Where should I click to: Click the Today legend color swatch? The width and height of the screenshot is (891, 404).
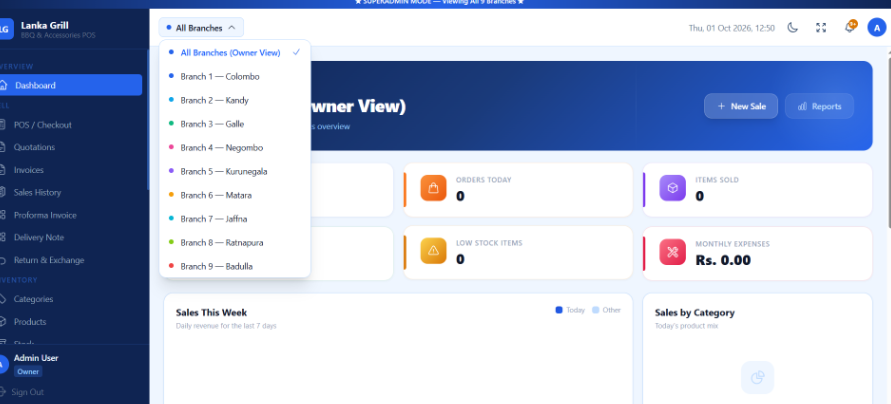click(x=559, y=310)
